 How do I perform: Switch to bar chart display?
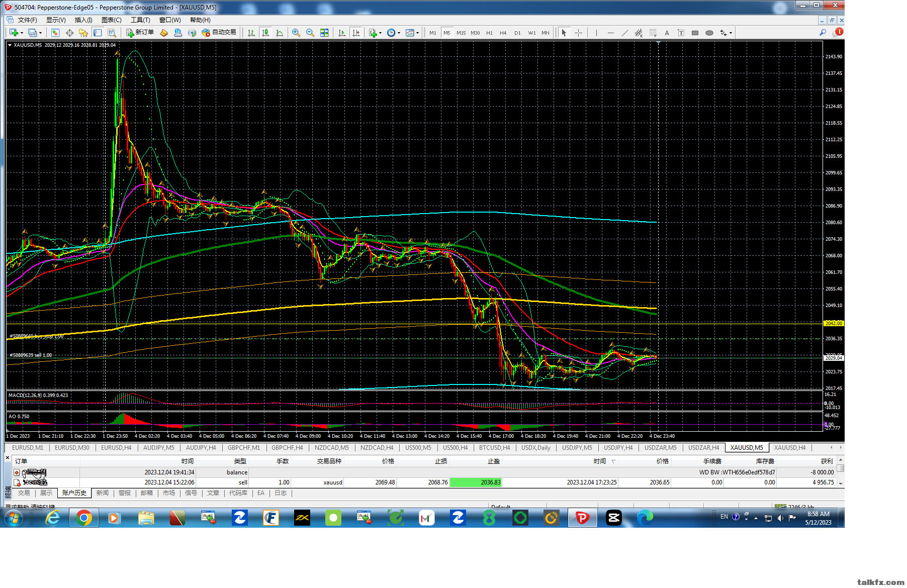click(251, 33)
